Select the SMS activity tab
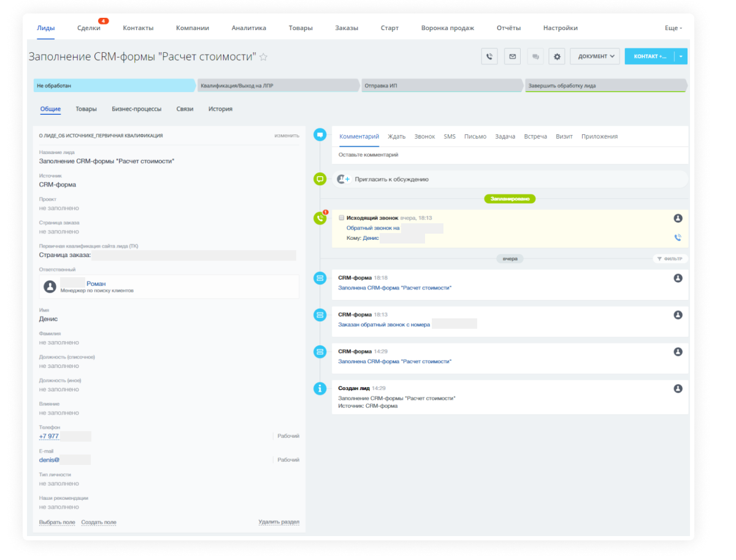The height and width of the screenshot is (560, 736). [x=450, y=137]
